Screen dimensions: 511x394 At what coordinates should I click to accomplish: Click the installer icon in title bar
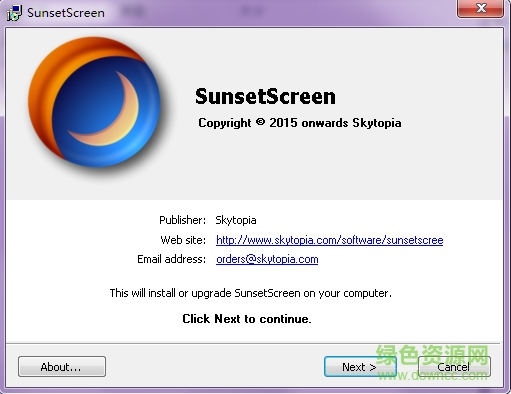coord(14,13)
